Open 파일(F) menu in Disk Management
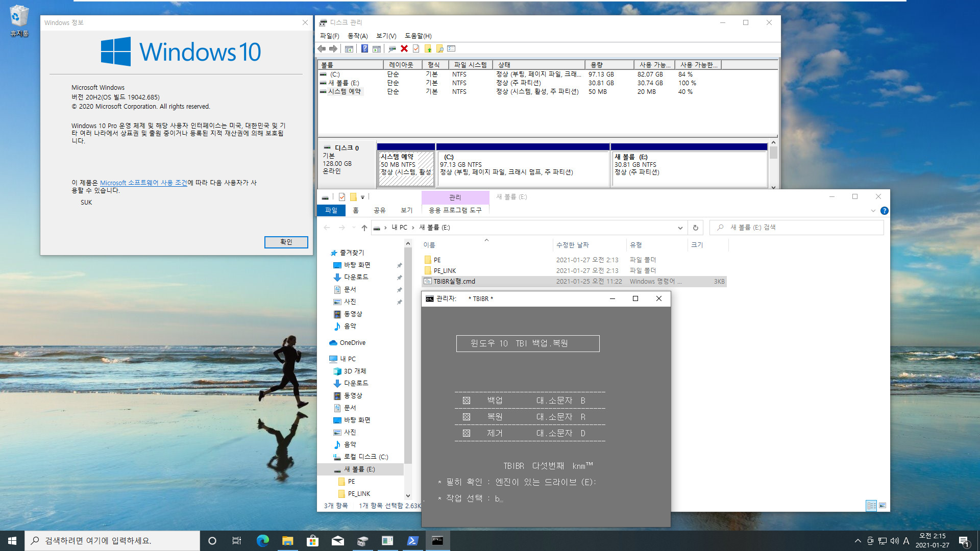Screen dimensions: 980x551 (x=329, y=36)
